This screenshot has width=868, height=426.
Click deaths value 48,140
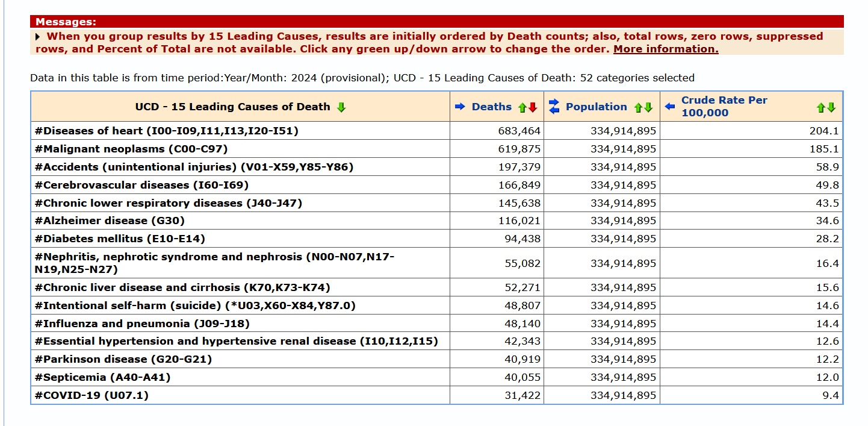click(522, 324)
